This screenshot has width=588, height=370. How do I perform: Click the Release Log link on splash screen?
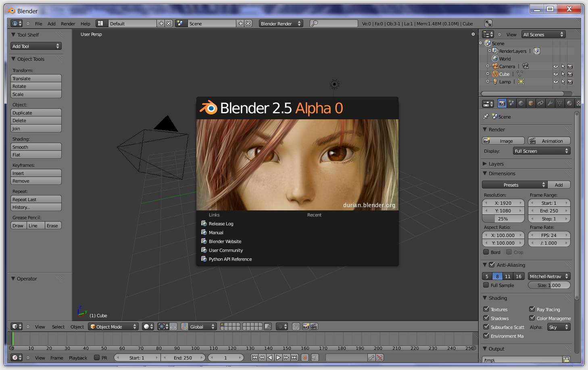click(221, 223)
